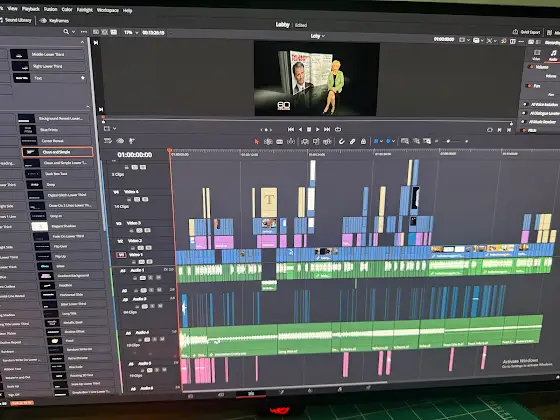Open the Fusion menu

pyautogui.click(x=50, y=9)
